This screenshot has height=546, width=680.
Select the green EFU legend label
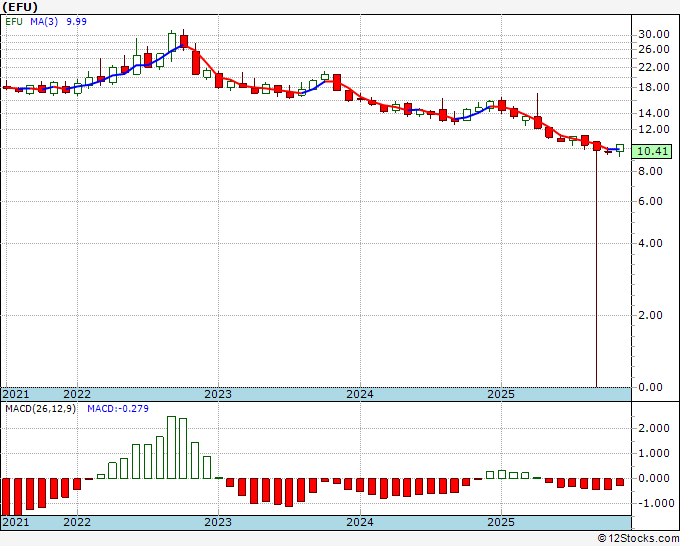pos(14,21)
